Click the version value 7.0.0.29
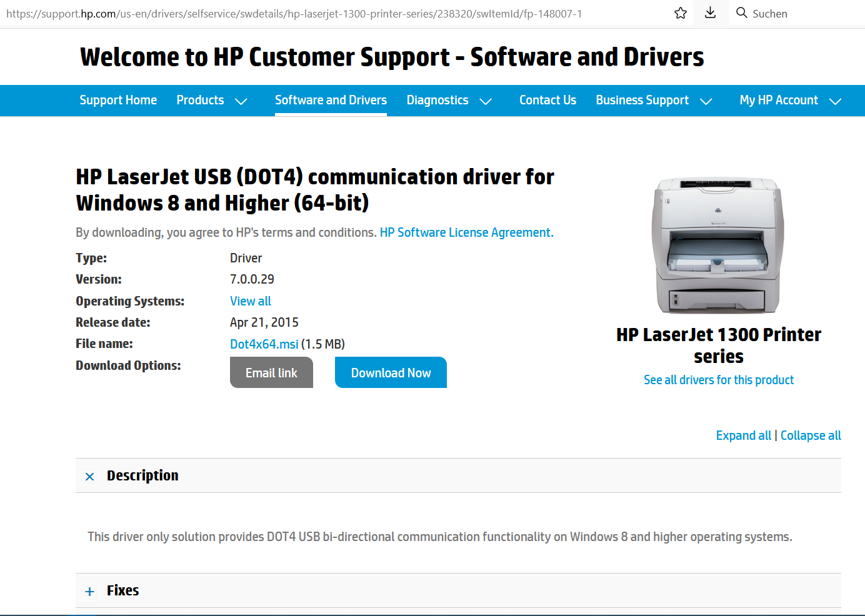Viewport: 865px width, 616px height. coord(252,279)
